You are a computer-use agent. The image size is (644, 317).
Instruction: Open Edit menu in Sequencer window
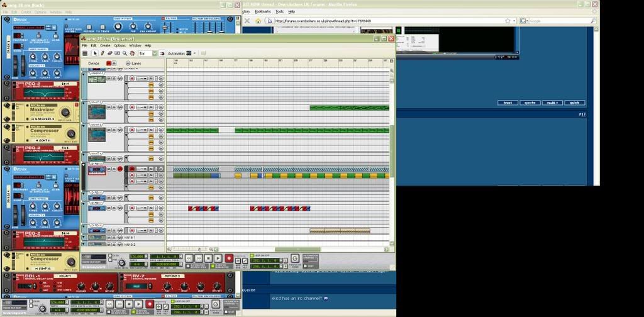pos(94,45)
